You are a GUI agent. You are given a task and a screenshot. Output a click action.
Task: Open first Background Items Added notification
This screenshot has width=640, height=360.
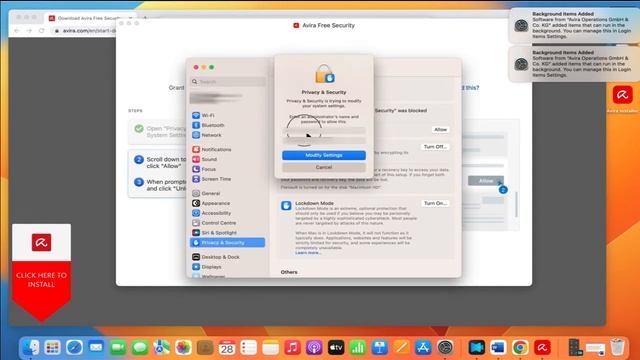coord(574,25)
